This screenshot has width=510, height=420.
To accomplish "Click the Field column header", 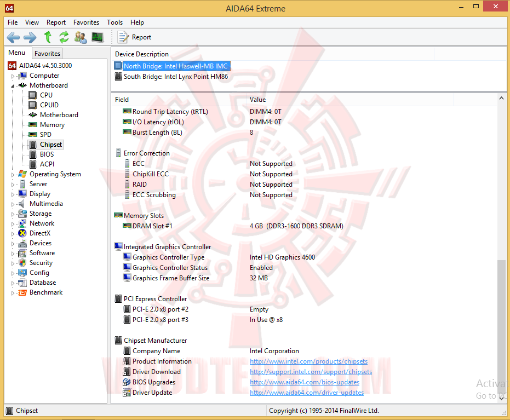I will (179, 100).
